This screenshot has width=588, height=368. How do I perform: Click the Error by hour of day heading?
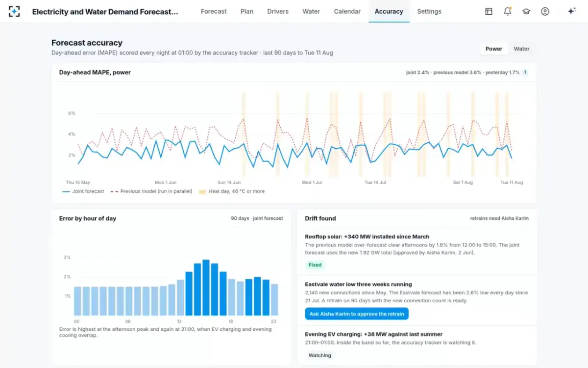pyautogui.click(x=88, y=218)
